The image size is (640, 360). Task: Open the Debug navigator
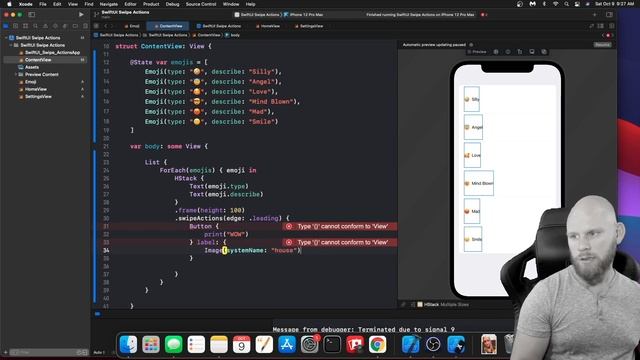[65, 26]
